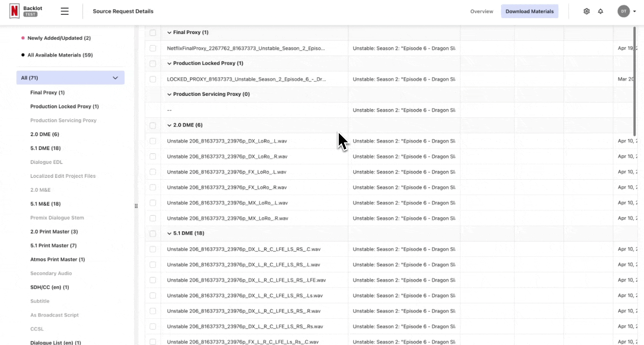Select the greyed Dialogue EDL sidebar item
The image size is (644, 345).
46,162
